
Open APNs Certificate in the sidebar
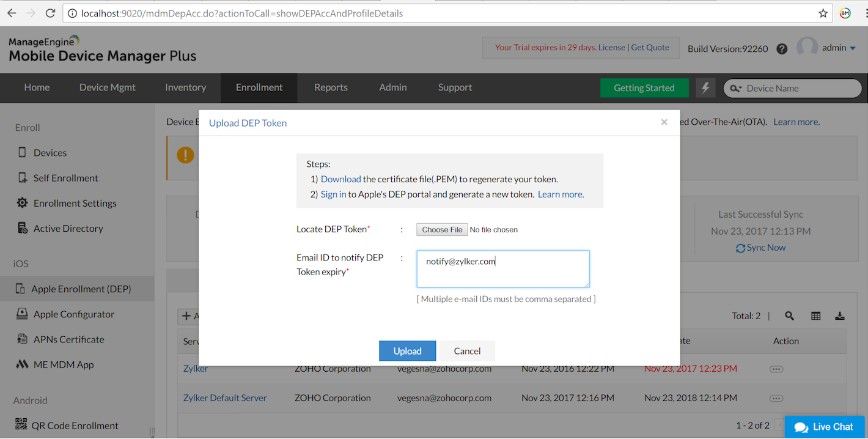68,339
